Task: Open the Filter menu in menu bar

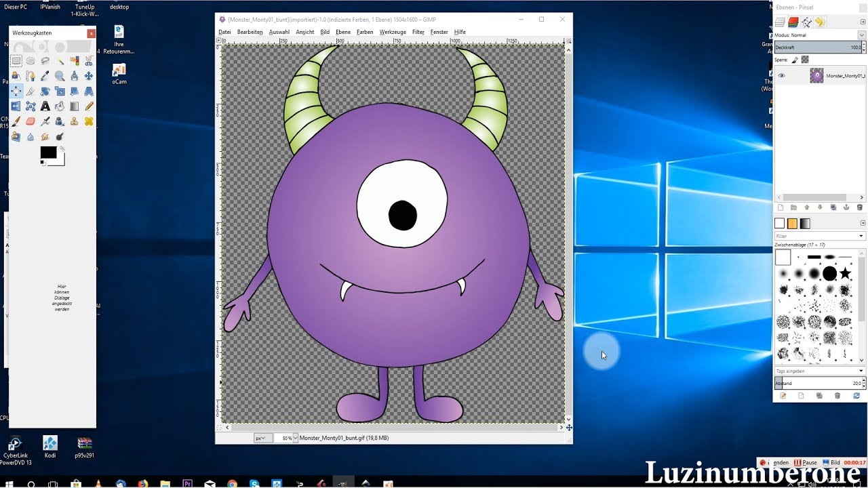Action: tap(418, 32)
